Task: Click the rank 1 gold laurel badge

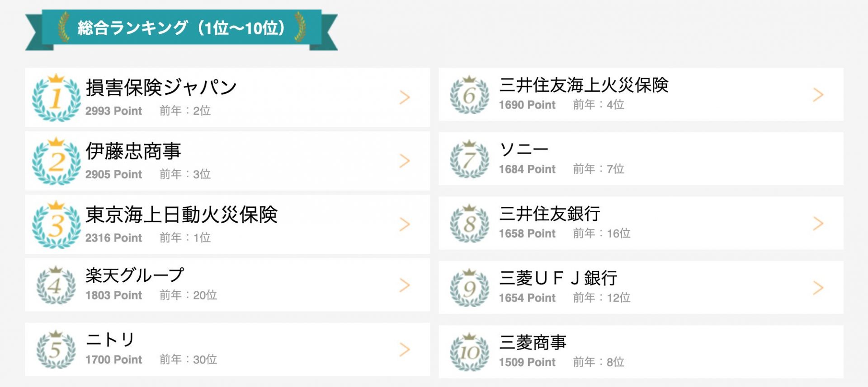Action: pyautogui.click(x=56, y=98)
